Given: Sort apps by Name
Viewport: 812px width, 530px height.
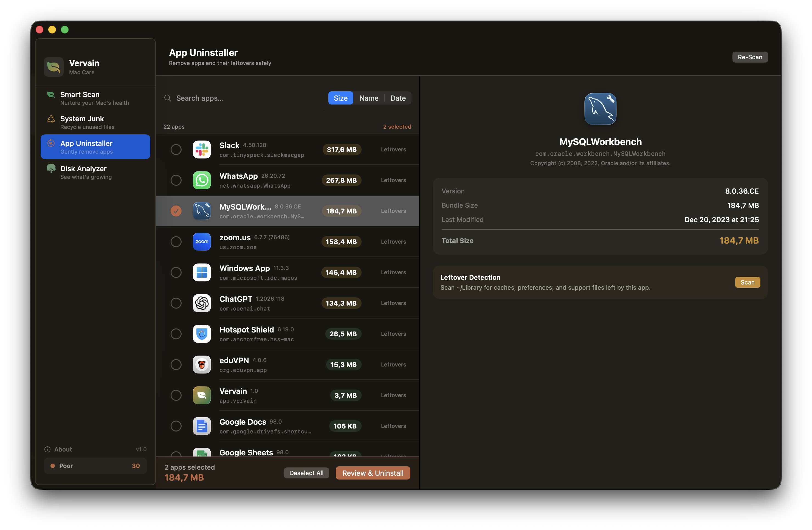Looking at the screenshot, I should coord(369,98).
